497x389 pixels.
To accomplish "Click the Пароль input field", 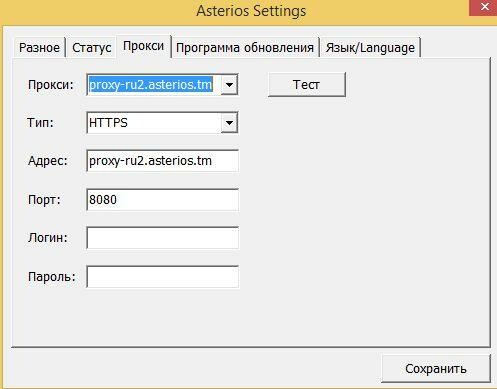I will point(162,276).
